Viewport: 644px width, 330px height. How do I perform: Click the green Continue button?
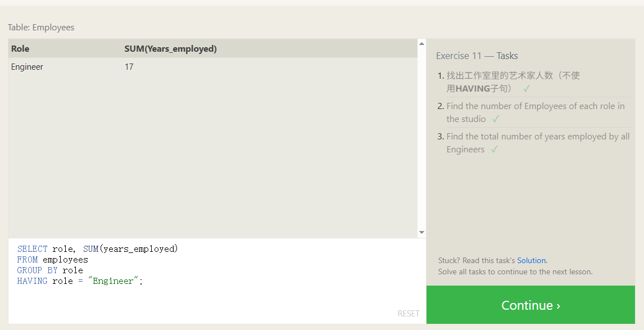pyautogui.click(x=530, y=305)
